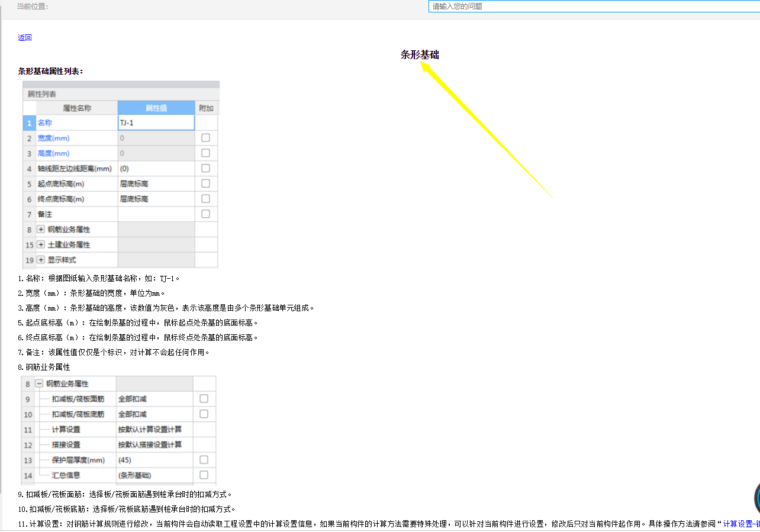The width and height of the screenshot is (760, 532).
Task: Click the line starting 1.名称:根据图纸输入
Action: pos(99,278)
